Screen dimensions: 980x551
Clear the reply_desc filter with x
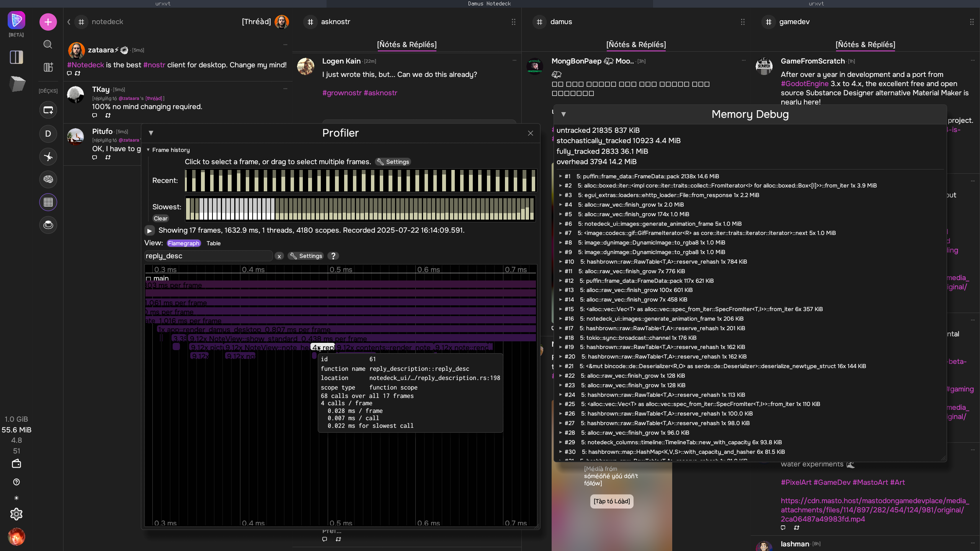tap(279, 256)
